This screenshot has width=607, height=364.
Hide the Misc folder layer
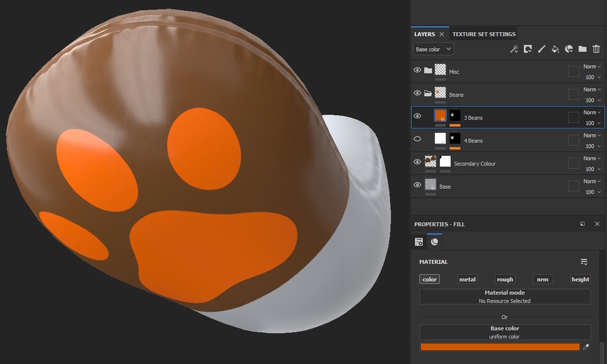point(417,70)
